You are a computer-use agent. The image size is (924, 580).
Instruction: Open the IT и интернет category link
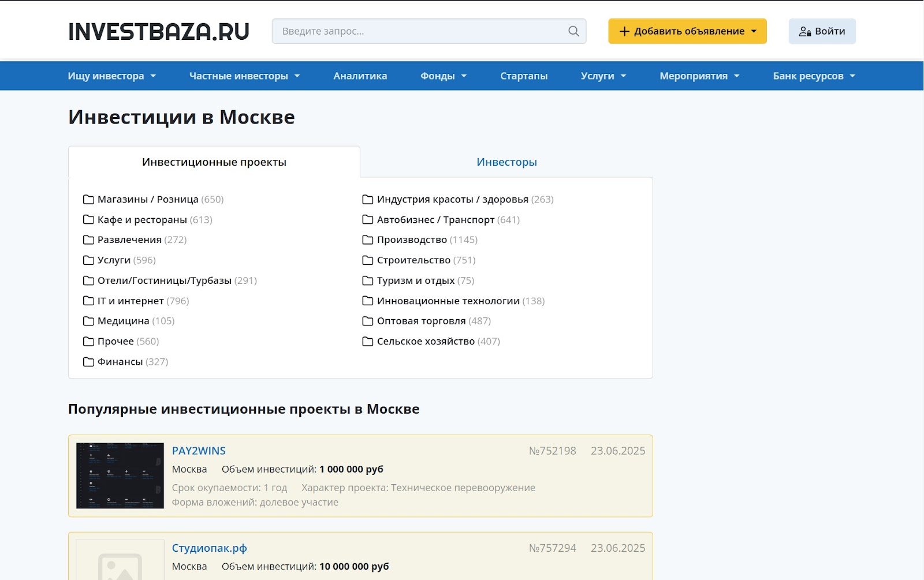[x=131, y=301]
